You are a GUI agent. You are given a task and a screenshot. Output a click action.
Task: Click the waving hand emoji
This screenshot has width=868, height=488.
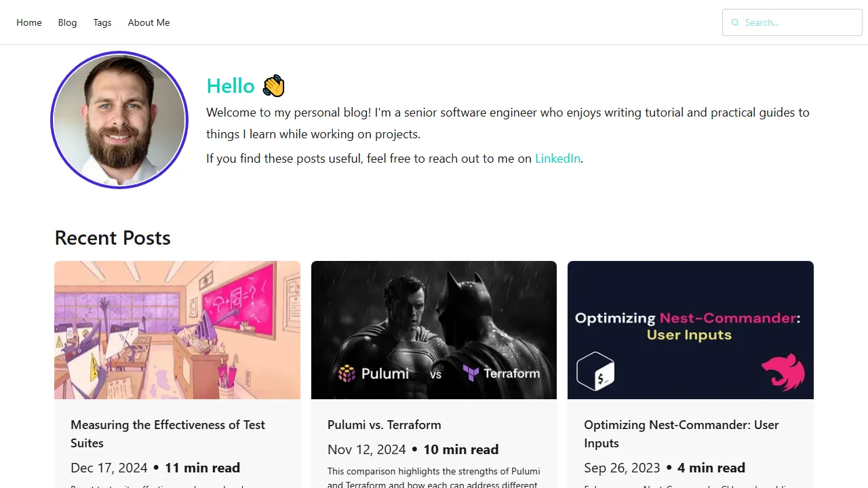click(x=273, y=86)
